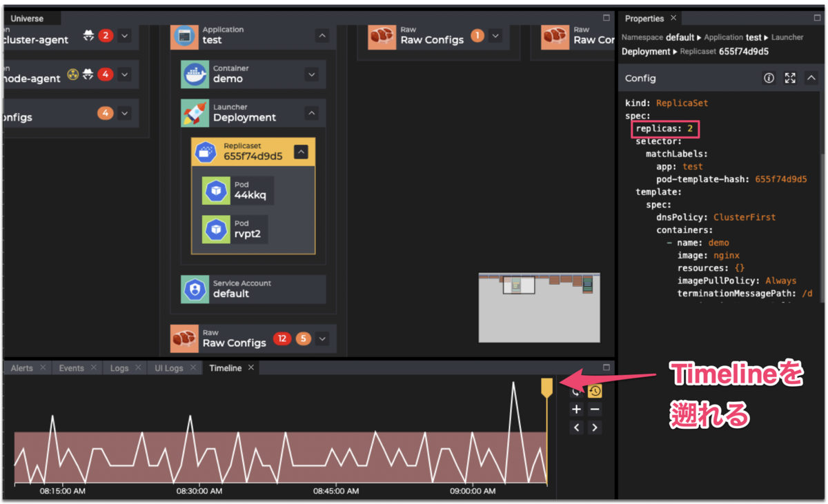Click the Application test window icon
This screenshot has height=504, width=828.
tap(184, 36)
